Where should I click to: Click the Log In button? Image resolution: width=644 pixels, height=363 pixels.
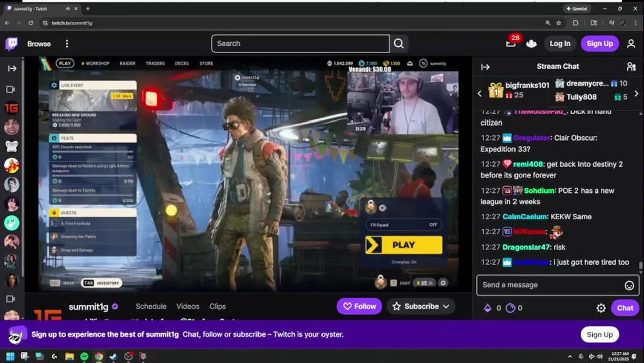click(560, 44)
